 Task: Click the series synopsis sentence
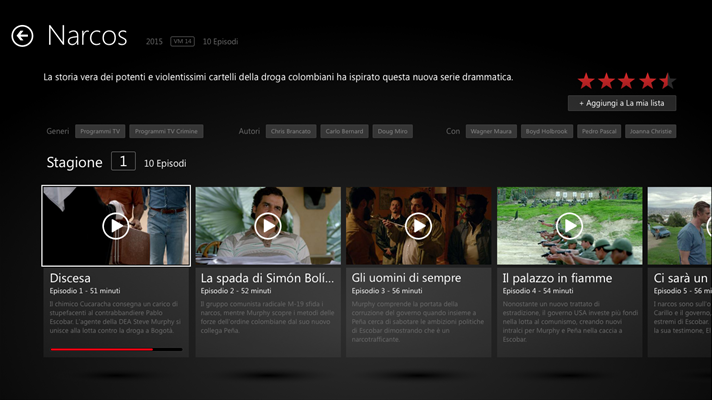(x=278, y=77)
